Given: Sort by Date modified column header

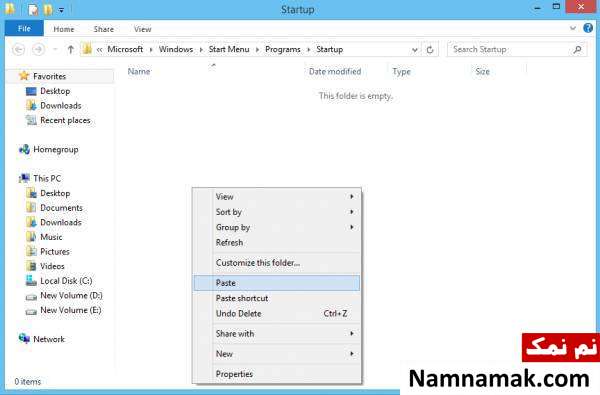Looking at the screenshot, I should (335, 72).
